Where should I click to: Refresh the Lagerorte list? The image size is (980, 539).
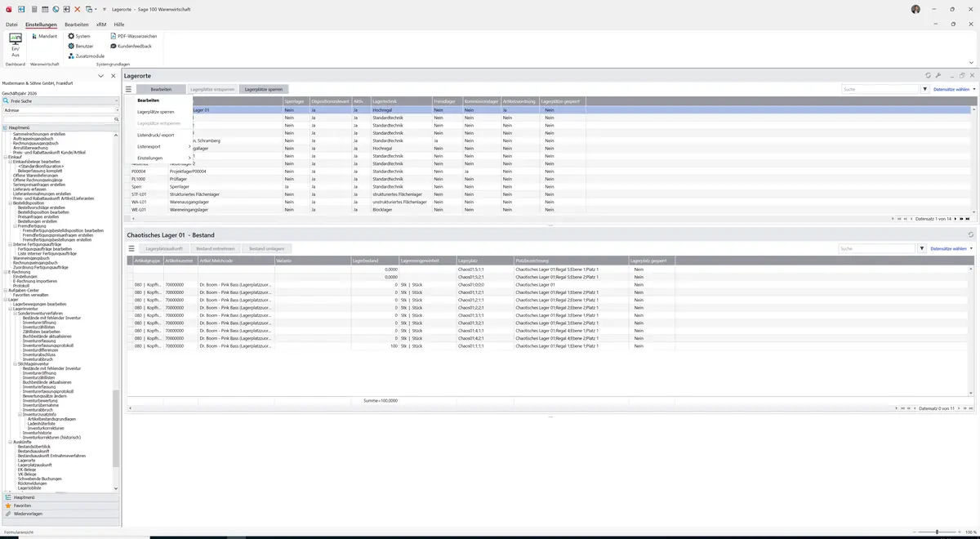[928, 75]
